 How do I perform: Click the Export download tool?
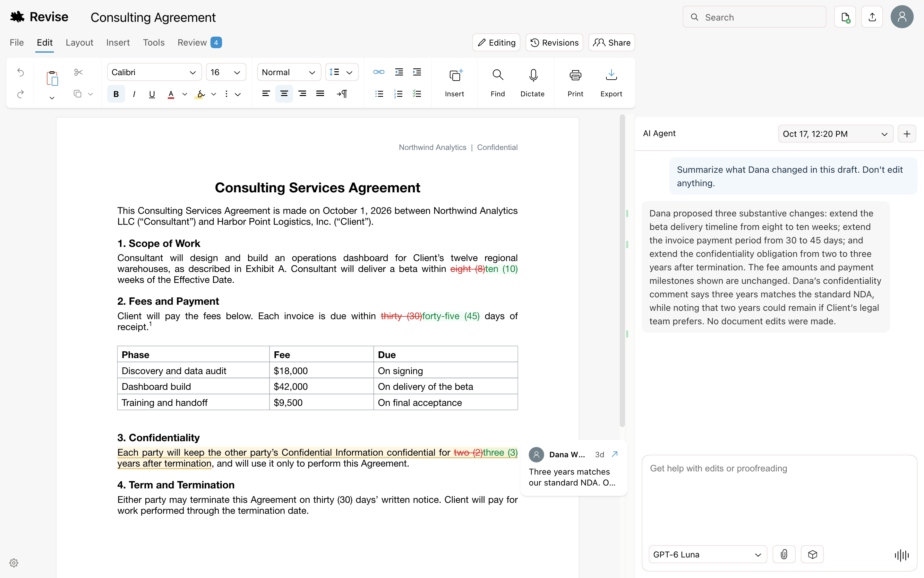[x=611, y=83]
